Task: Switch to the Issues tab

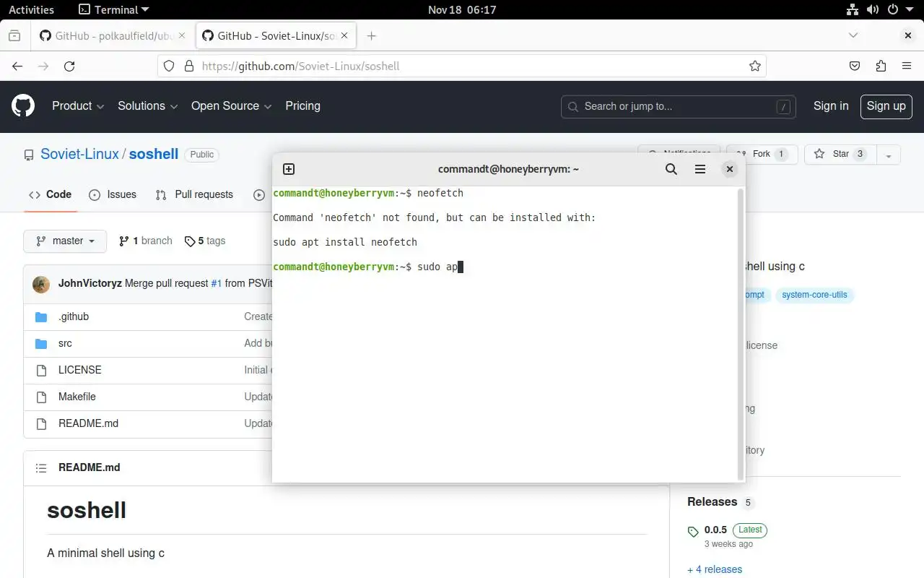Action: 113,194
